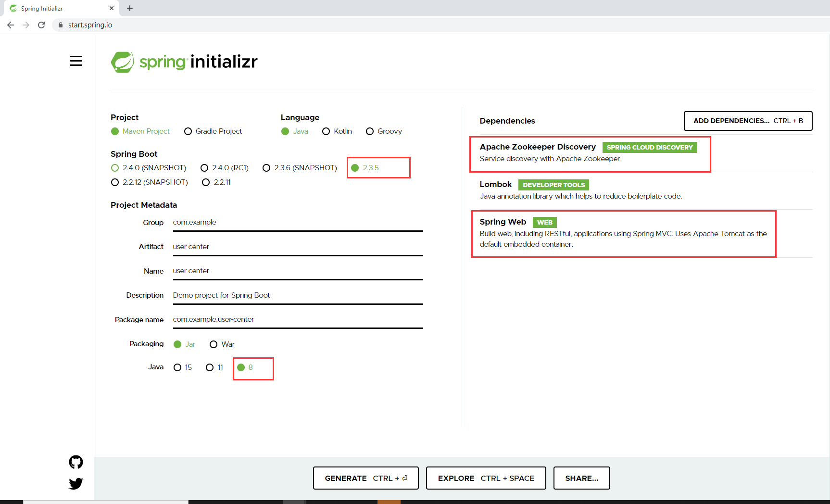Select Java version 11
830x504 pixels.
click(214, 367)
